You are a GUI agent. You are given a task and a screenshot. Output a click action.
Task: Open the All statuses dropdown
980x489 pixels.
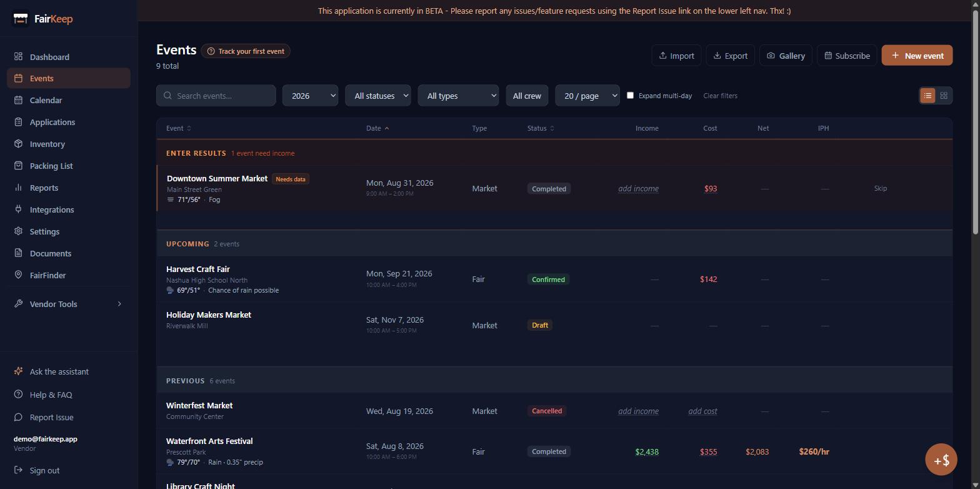378,96
